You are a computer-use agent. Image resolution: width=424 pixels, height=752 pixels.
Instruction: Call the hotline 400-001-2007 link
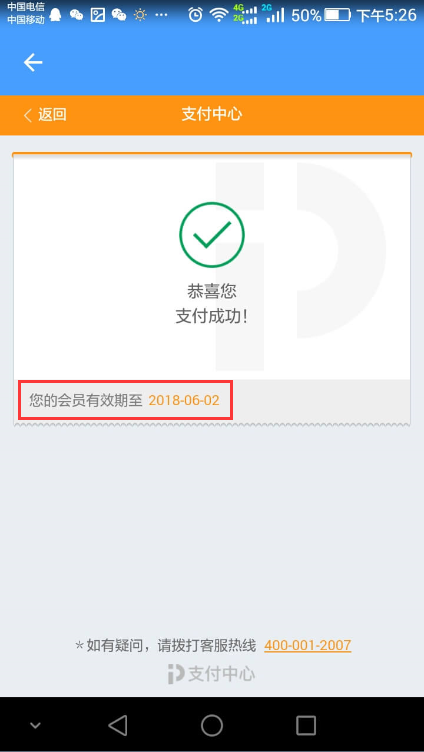coord(307,645)
